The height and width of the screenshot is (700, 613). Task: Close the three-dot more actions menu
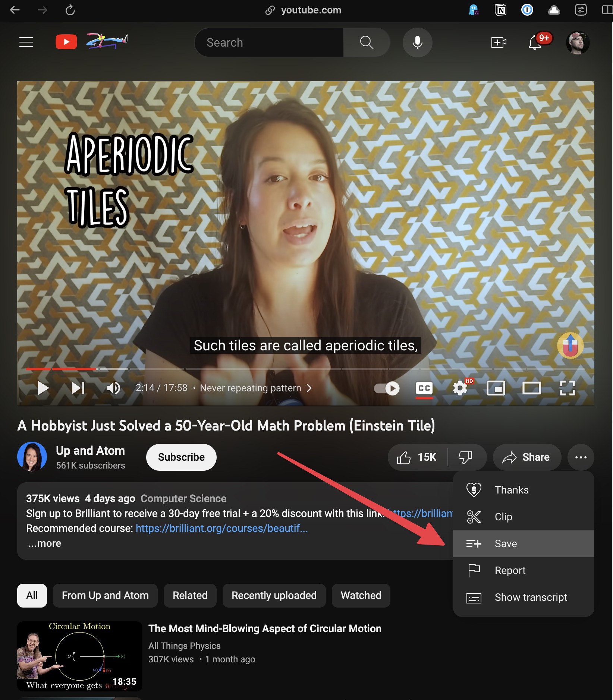pos(581,457)
